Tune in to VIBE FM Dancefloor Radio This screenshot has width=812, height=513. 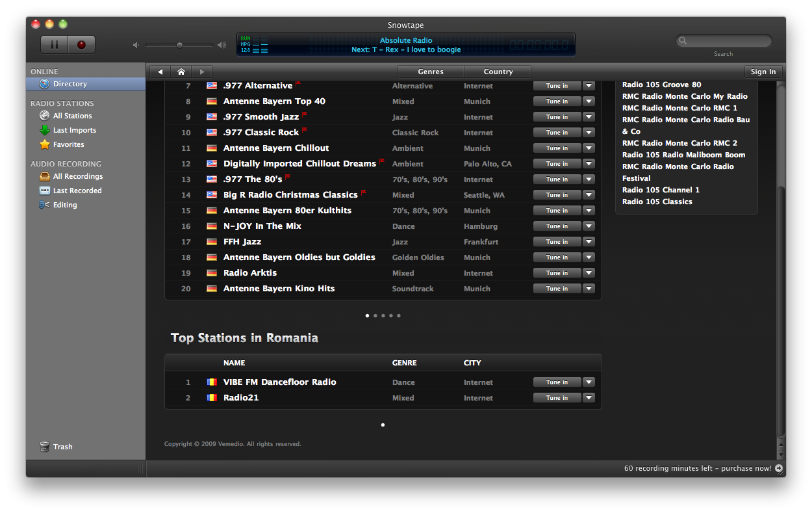[557, 382]
